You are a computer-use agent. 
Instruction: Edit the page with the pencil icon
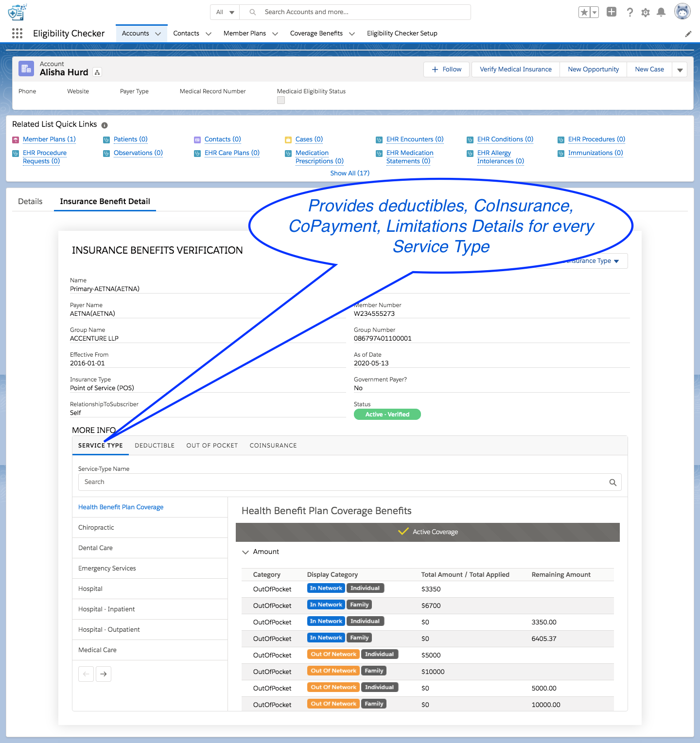[688, 34]
